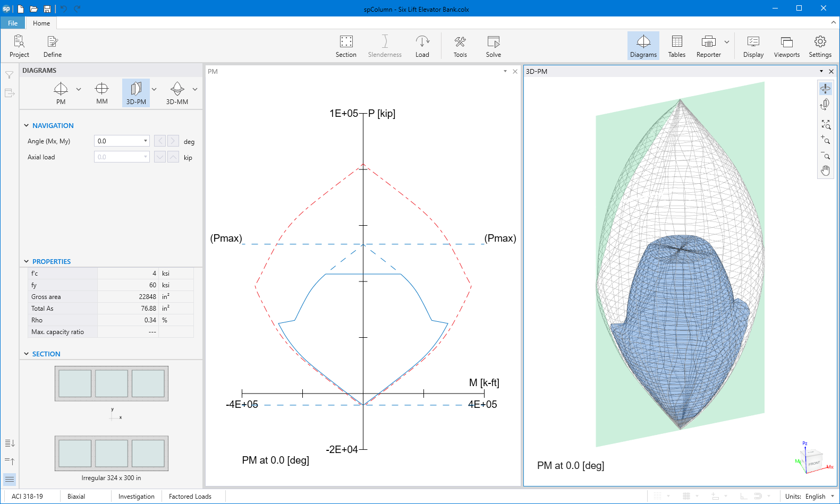
Task: Select the Home ribbon tab
Action: point(41,23)
